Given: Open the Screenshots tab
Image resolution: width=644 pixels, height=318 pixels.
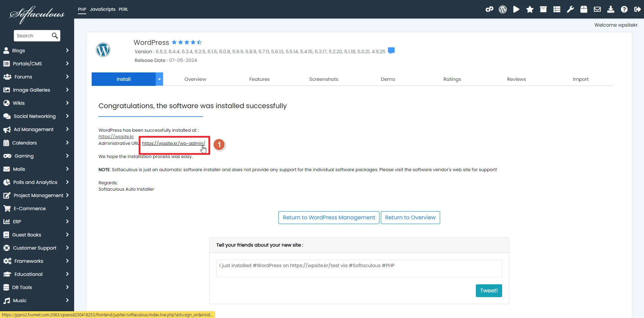Looking at the screenshot, I should tap(324, 79).
